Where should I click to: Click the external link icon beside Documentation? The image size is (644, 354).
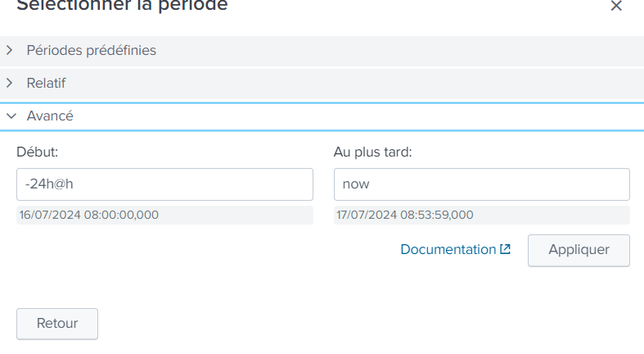point(505,249)
